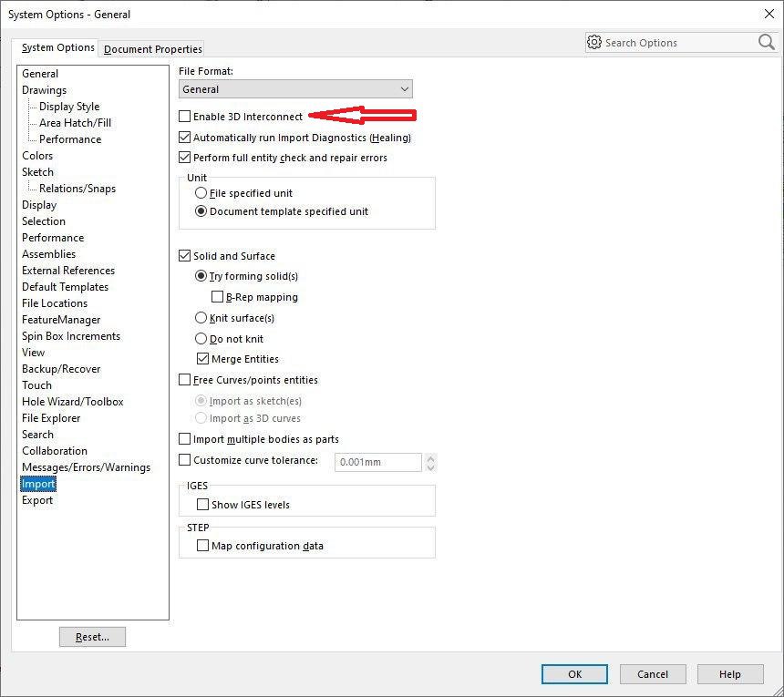The width and height of the screenshot is (784, 697).
Task: Select Drawings in the options list
Action: pos(44,90)
